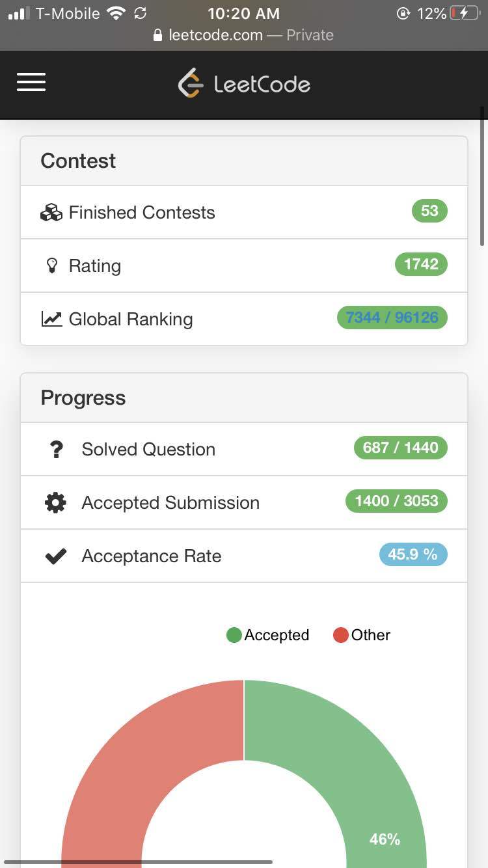The width and height of the screenshot is (488, 868).
Task: Tap the 45.9 % acceptance rate badge
Action: (413, 554)
